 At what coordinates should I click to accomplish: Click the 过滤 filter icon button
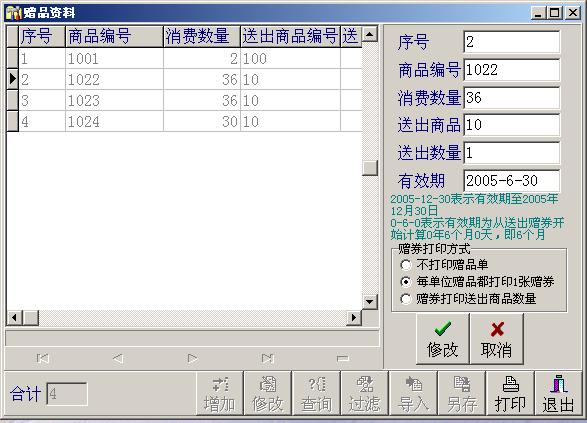point(365,393)
